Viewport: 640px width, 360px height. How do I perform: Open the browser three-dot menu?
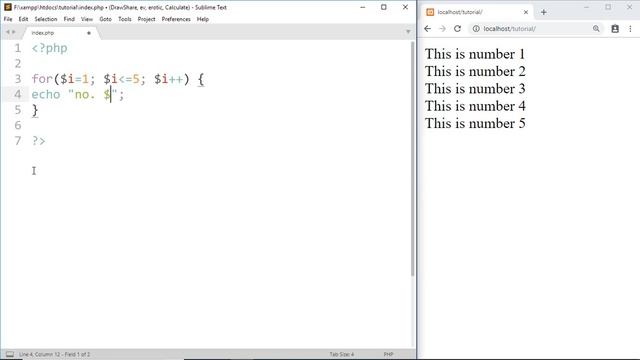630,29
